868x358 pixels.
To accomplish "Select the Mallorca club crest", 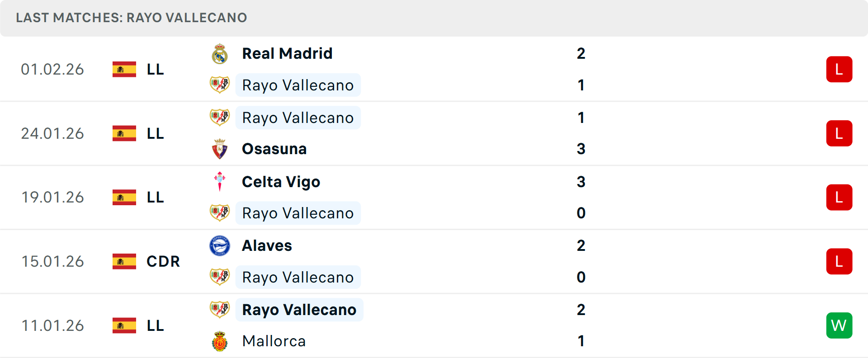I will point(220,341).
